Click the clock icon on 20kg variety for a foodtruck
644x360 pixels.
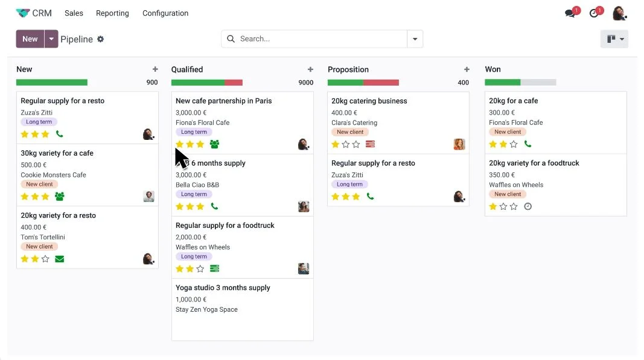(x=528, y=206)
